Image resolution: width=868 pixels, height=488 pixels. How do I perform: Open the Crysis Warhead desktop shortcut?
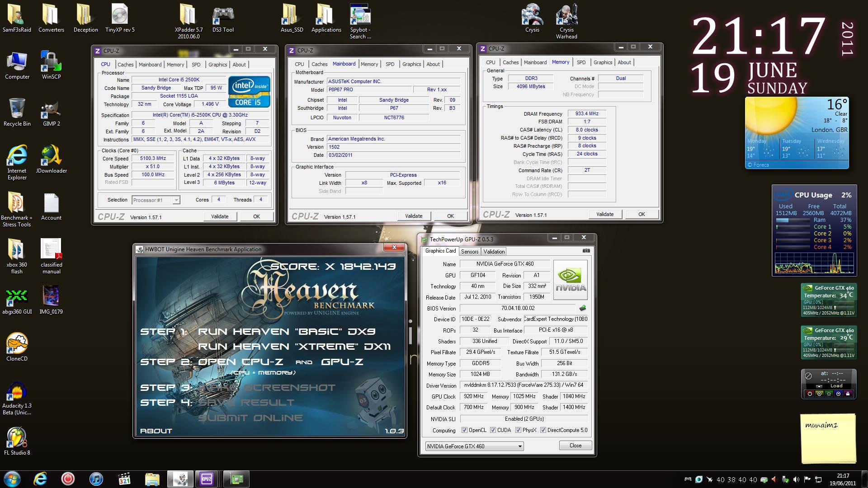pyautogui.click(x=566, y=22)
